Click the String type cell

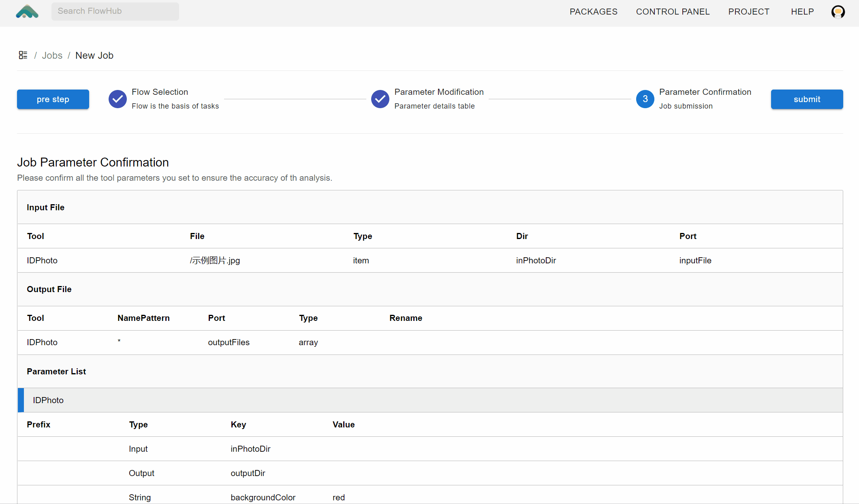click(140, 498)
